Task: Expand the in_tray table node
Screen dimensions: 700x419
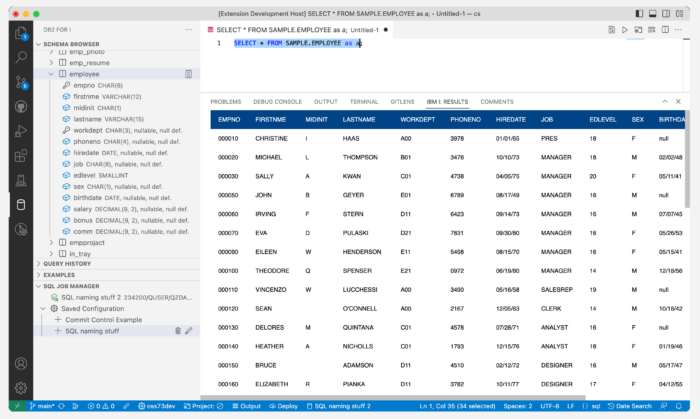Action: pyautogui.click(x=51, y=254)
